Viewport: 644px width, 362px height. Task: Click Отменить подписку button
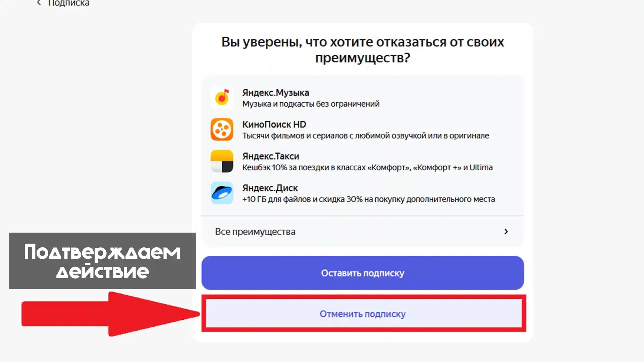click(363, 314)
